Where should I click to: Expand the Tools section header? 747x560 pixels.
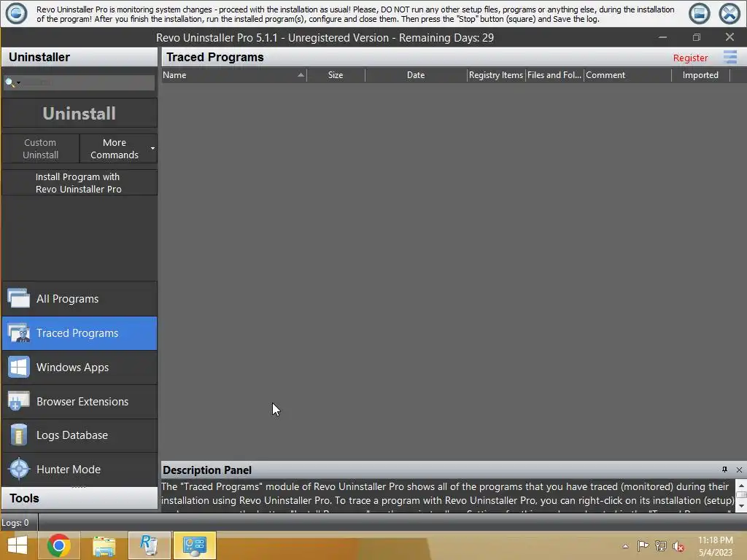point(79,498)
